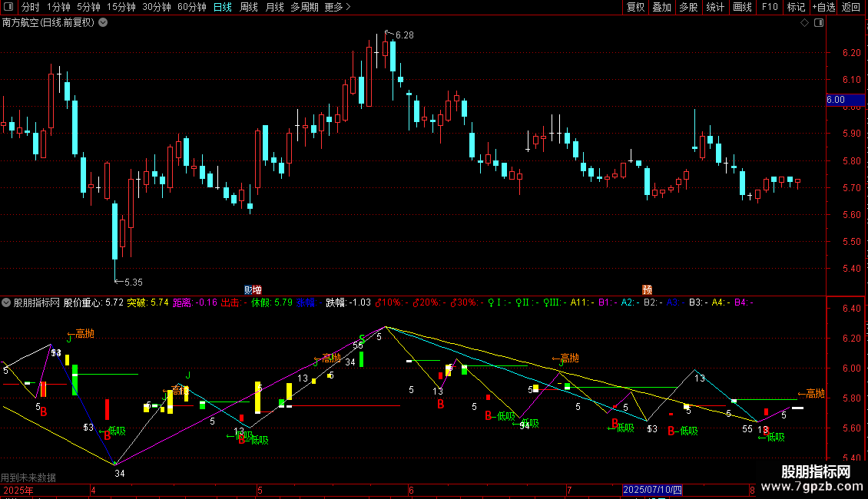Image resolution: width=868 pixels, height=499 pixels.
Task: Click the 用到未来数据 notice text
Action: point(28,478)
